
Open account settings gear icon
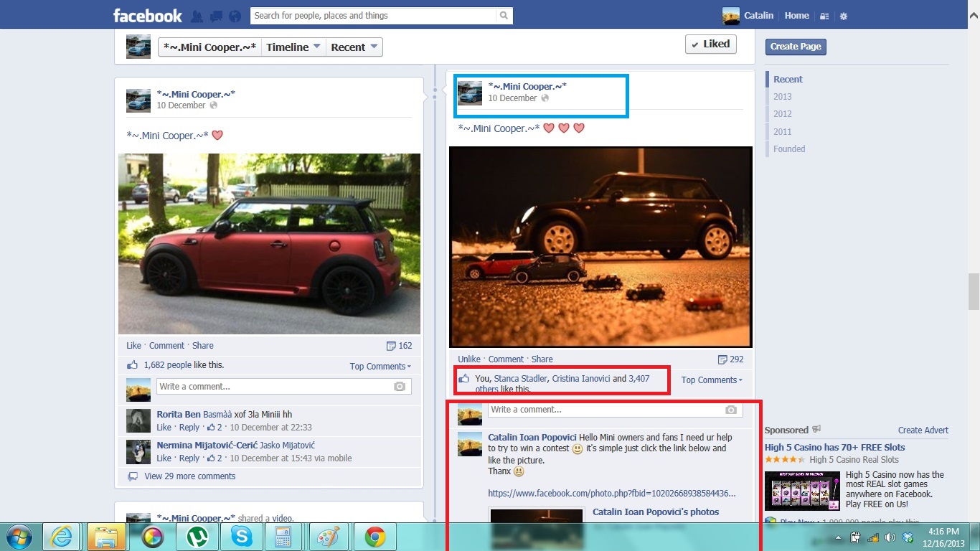tap(844, 16)
